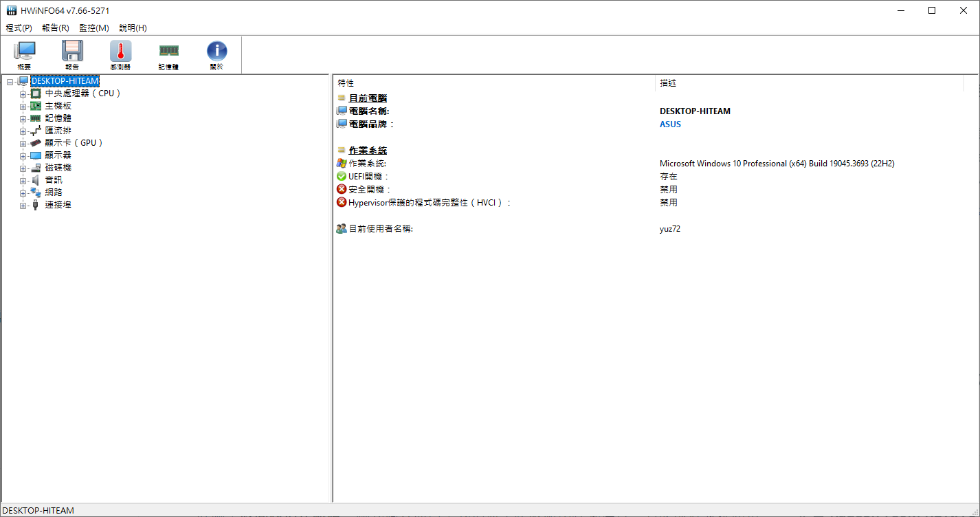Click the 禁用 value for 安全開機

click(x=668, y=189)
